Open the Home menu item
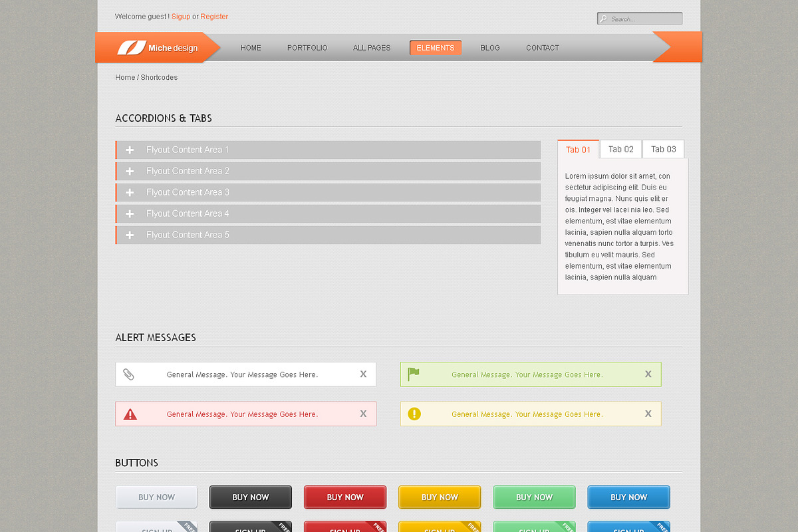Screen dimensions: 798x532 (x=251, y=48)
